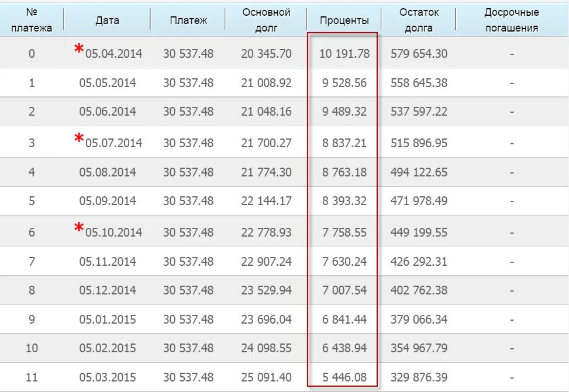Select date cell 05.11.2014

[108, 262]
